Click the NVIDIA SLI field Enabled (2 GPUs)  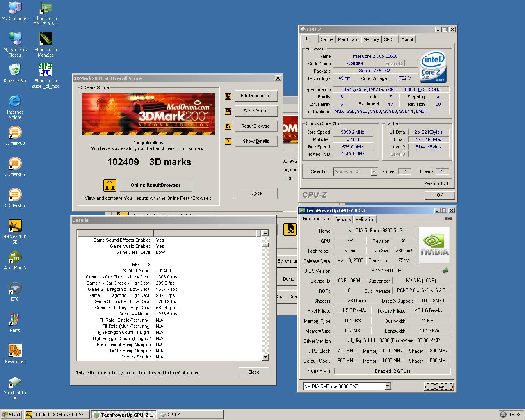(x=393, y=371)
